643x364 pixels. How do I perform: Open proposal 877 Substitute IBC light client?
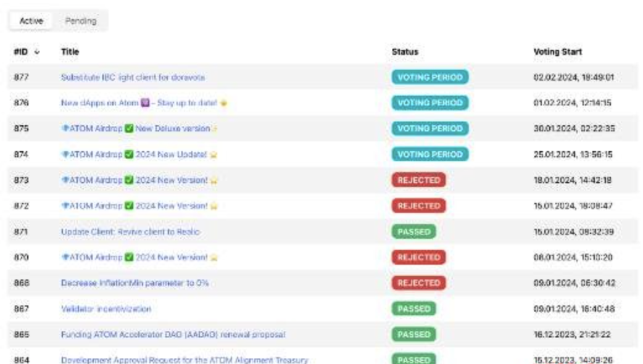coord(133,78)
